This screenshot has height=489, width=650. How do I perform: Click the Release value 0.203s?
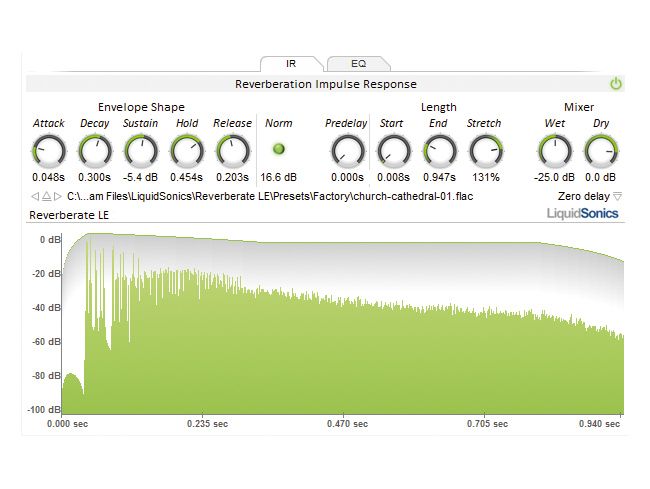[233, 177]
